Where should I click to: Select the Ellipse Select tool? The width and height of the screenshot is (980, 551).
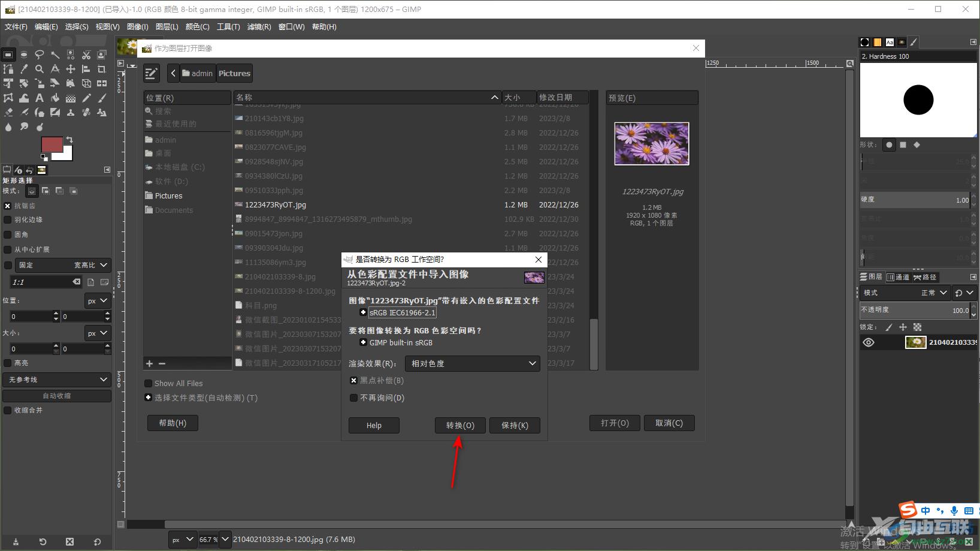tap(24, 55)
